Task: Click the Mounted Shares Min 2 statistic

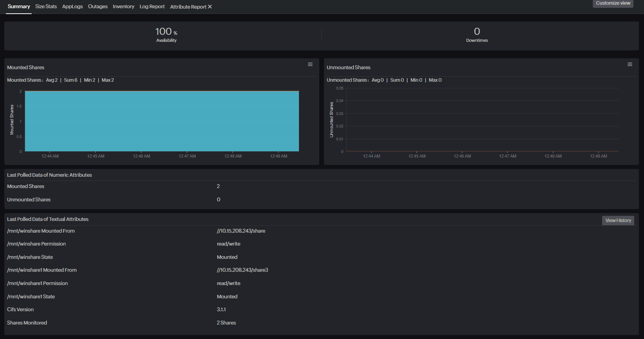Action: tap(89, 80)
